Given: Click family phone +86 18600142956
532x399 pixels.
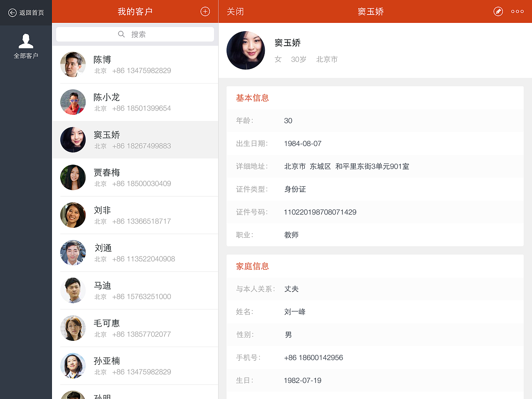Looking at the screenshot, I should point(313,358).
